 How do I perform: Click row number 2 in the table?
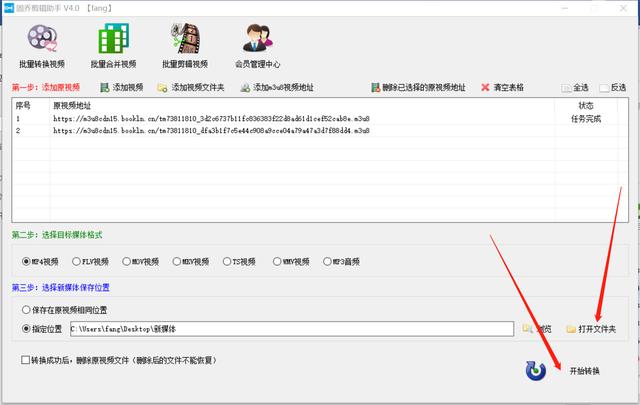coord(18,131)
